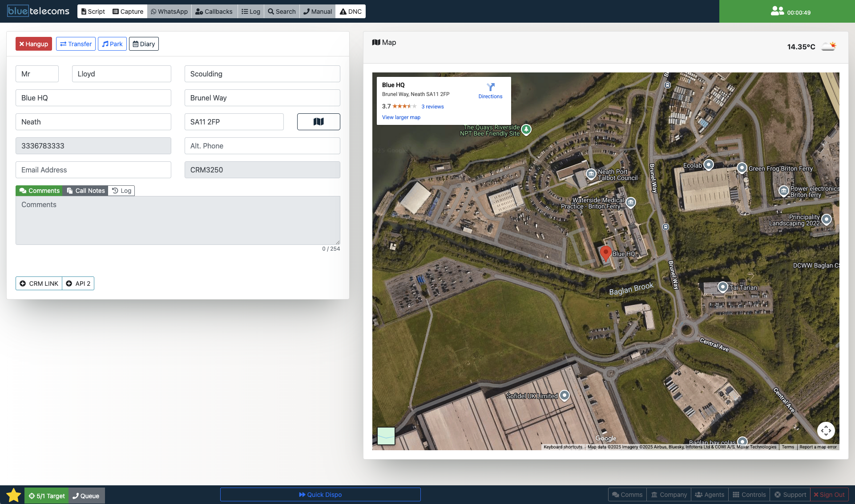Open the Manual item in the top toolbar
The image size is (855, 504).
click(317, 11)
